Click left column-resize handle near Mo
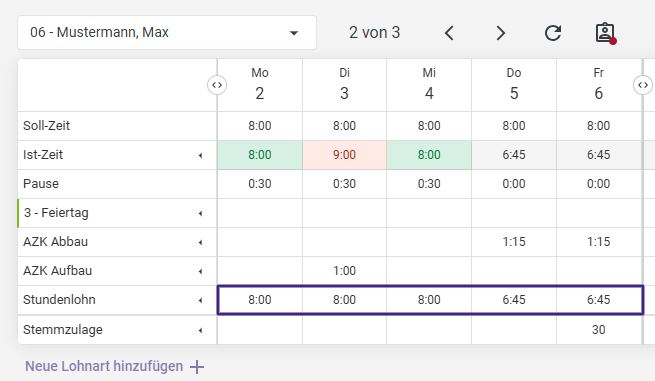Image resolution: width=655 pixels, height=381 pixels. point(217,85)
